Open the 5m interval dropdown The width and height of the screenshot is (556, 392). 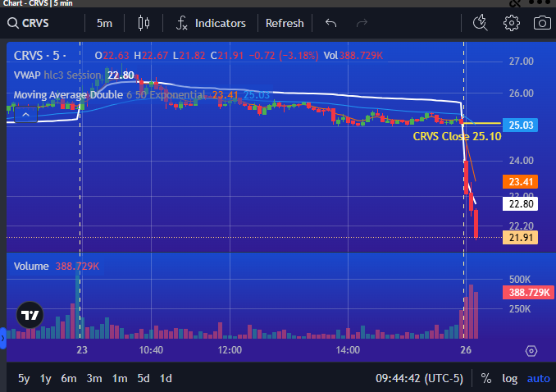pyautogui.click(x=104, y=24)
